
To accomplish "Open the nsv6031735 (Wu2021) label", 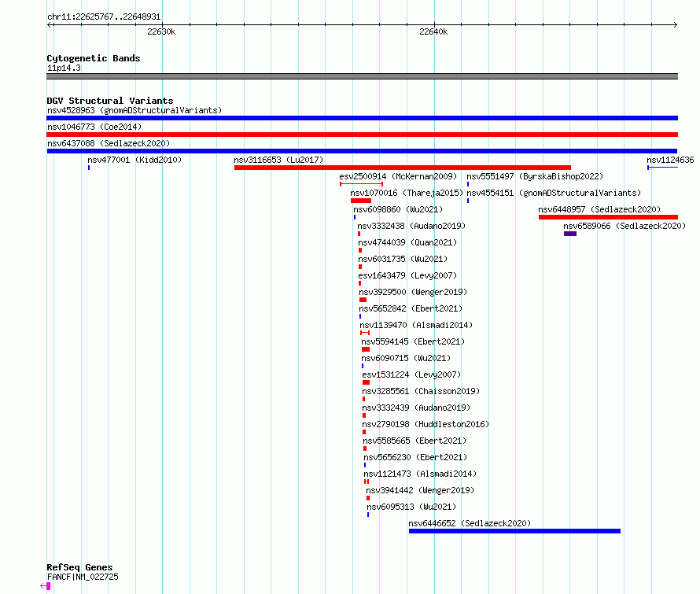I will pos(403,259).
